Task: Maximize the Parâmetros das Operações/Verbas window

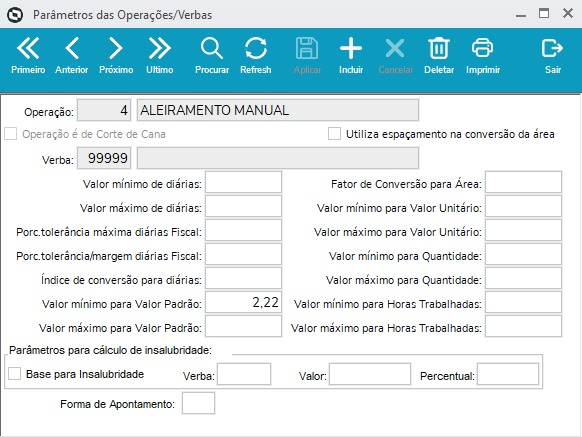Action: [544, 14]
